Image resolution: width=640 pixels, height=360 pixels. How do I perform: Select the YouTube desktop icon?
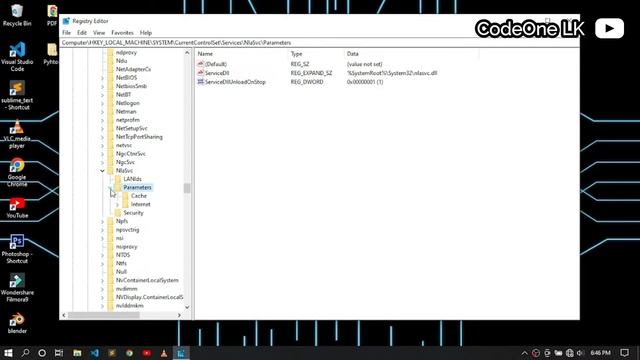tap(17, 207)
